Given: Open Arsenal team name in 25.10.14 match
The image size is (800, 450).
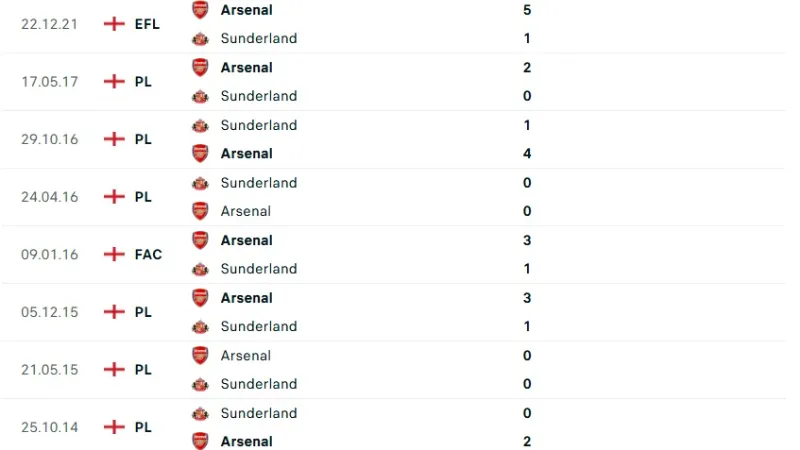Looking at the screenshot, I should pos(246,441).
